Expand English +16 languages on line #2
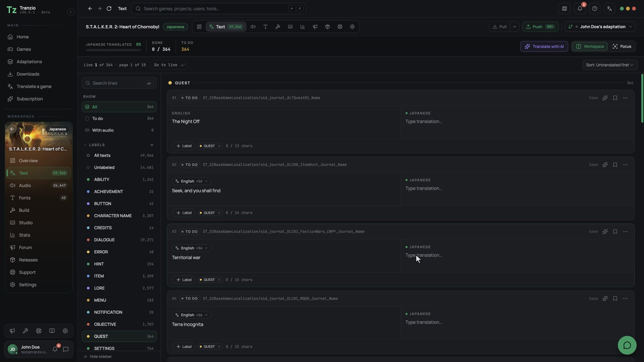Image resolution: width=644 pixels, height=362 pixels. tap(192, 181)
